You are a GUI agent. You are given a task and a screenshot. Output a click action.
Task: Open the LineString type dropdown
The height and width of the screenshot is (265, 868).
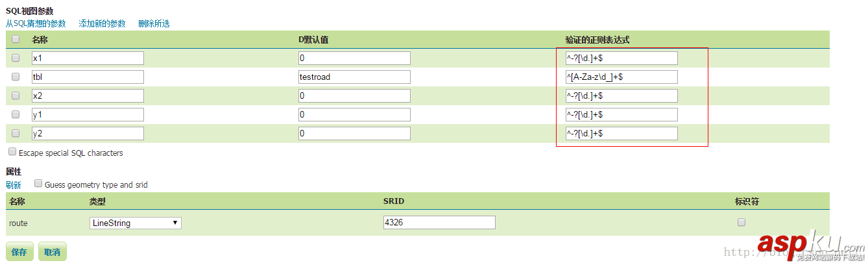[x=135, y=223]
